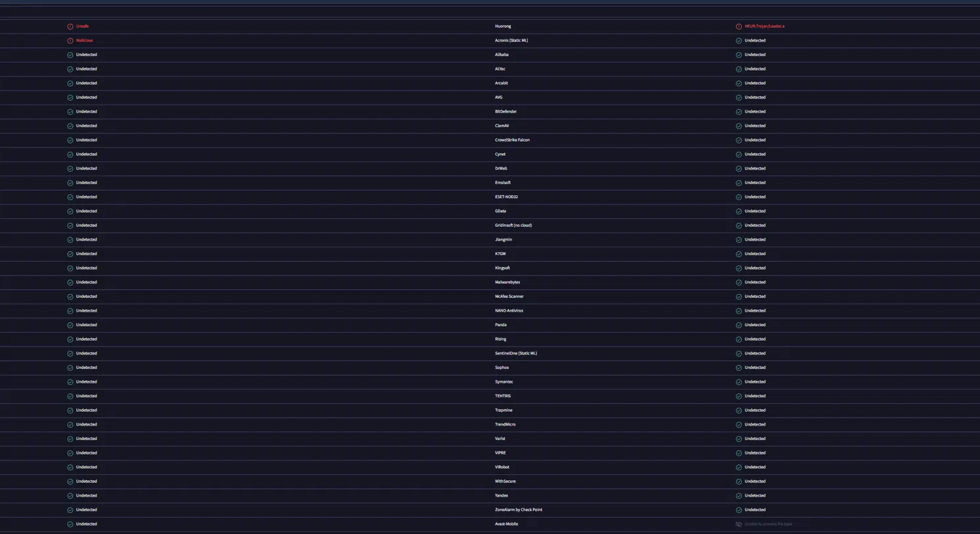The height and width of the screenshot is (534, 980).
Task: Select the 'HEUR:Trojan/Loader.a' detection name
Action: coord(765,26)
